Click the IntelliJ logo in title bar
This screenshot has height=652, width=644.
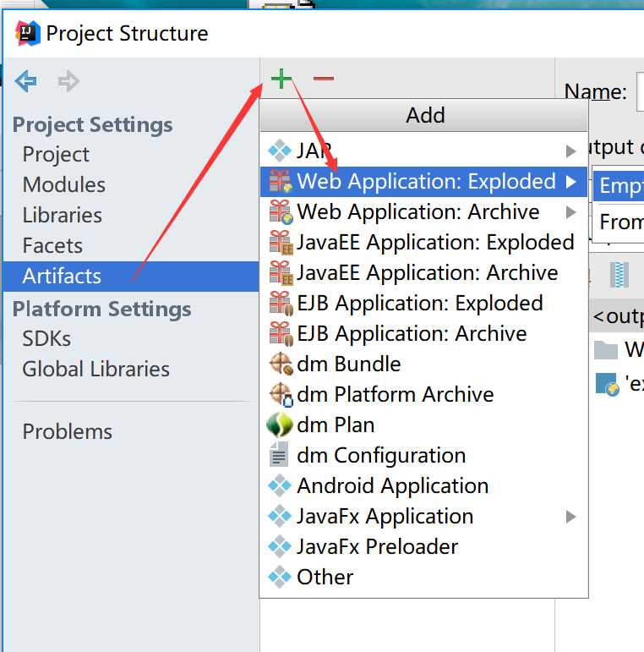pyautogui.click(x=27, y=33)
